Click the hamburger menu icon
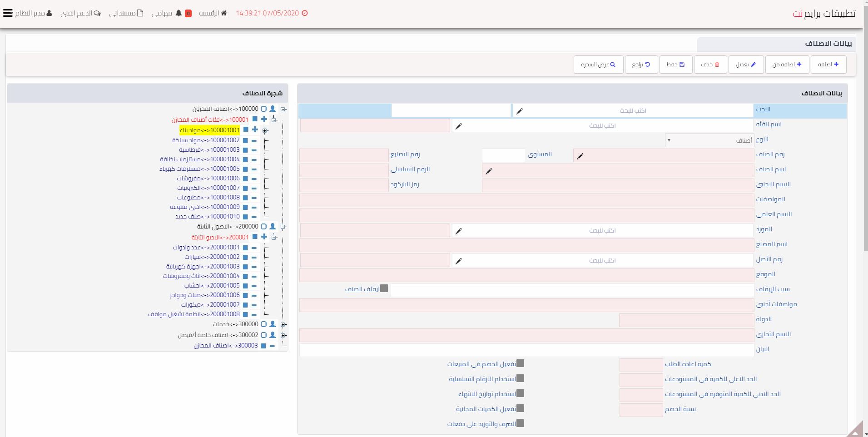The height and width of the screenshot is (437, 868). (8, 13)
